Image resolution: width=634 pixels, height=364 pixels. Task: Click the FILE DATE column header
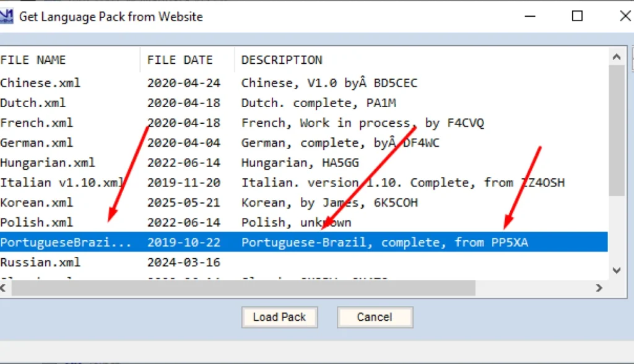point(180,60)
